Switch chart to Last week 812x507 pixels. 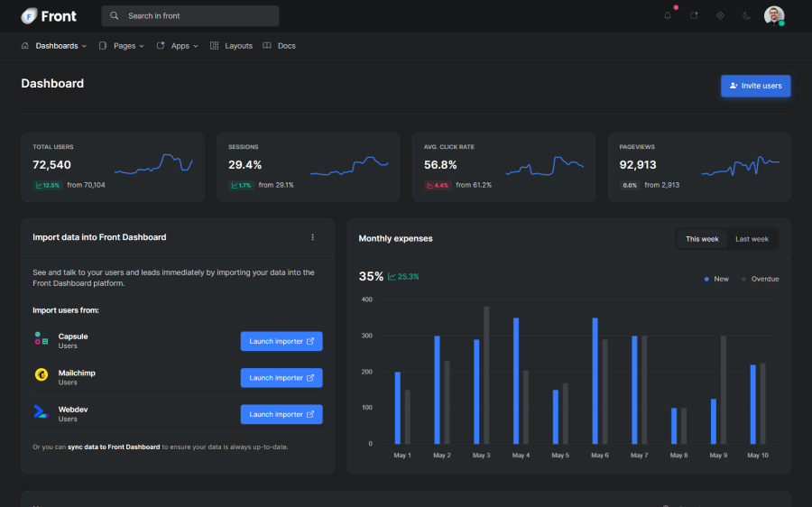pyautogui.click(x=752, y=239)
